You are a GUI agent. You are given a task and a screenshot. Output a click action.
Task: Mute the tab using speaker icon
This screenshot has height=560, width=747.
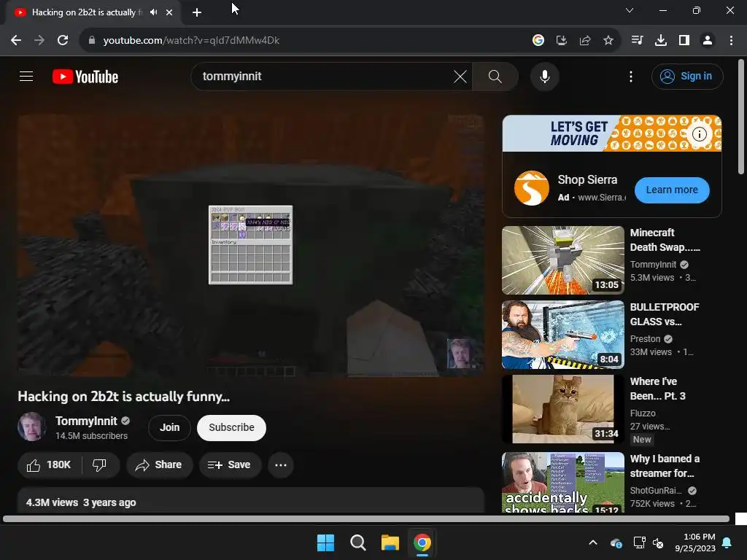coord(153,12)
